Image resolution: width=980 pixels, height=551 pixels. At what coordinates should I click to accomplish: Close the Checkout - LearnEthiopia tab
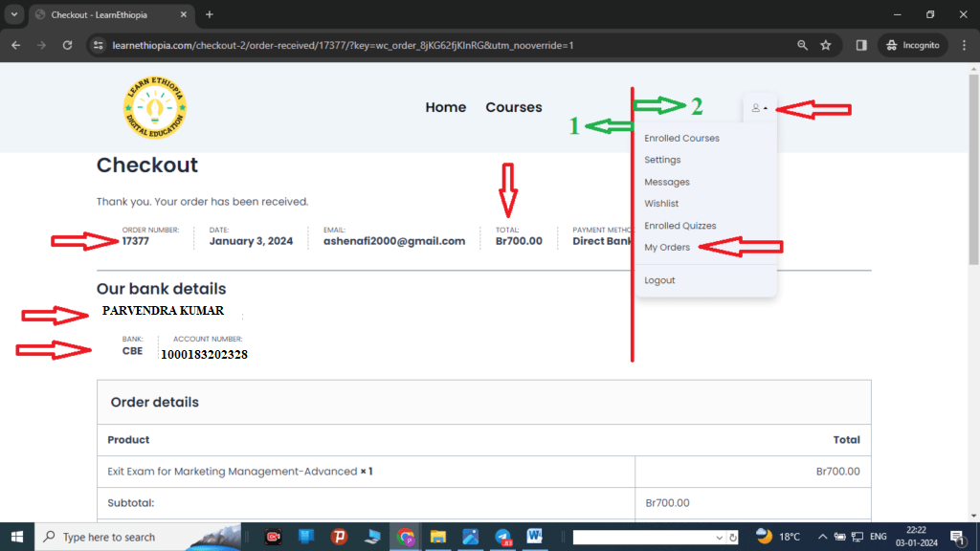point(183,14)
